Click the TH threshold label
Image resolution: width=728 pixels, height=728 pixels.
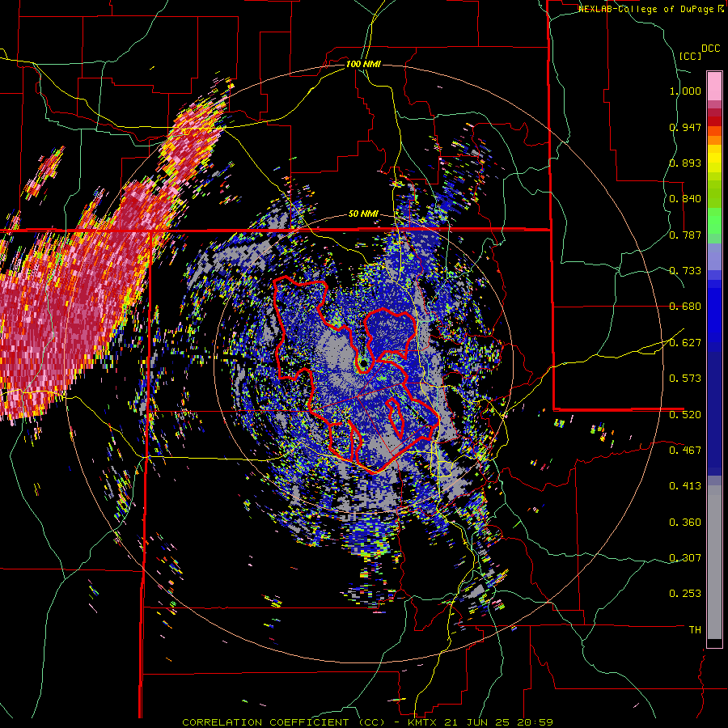click(x=695, y=630)
